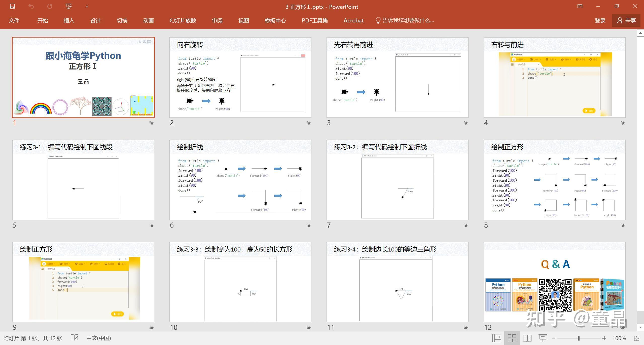This screenshot has height=345, width=644.
Task: Click the Slide Show icon in status bar
Action: pos(543,338)
